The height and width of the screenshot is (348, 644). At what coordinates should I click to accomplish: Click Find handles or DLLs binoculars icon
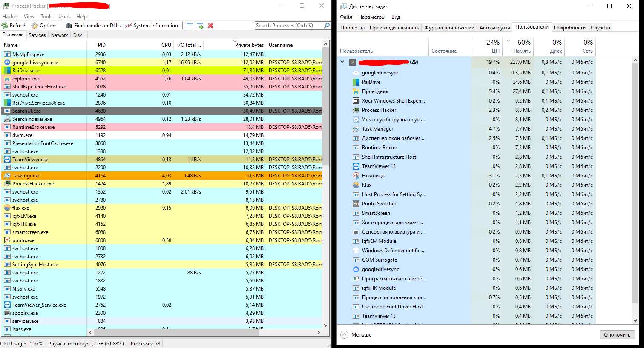[x=69, y=26]
